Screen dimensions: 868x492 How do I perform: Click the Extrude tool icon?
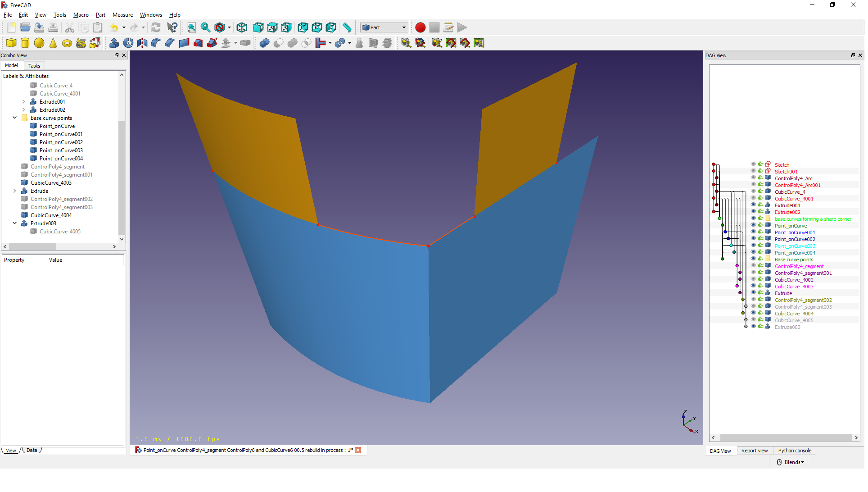pyautogui.click(x=114, y=43)
